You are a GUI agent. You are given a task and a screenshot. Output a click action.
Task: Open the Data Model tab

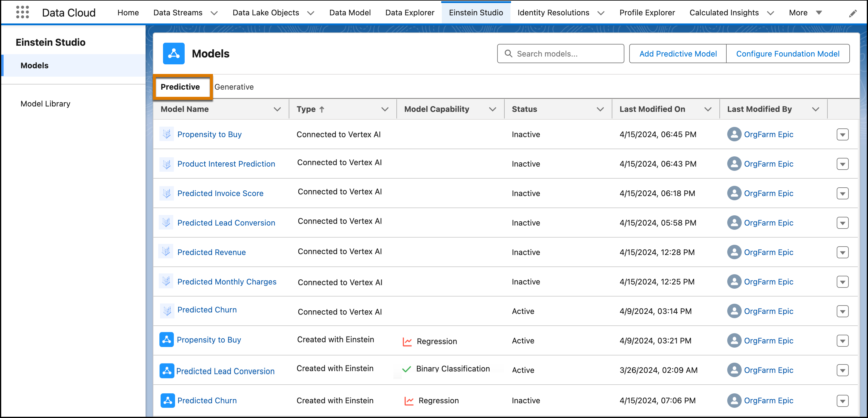click(350, 13)
